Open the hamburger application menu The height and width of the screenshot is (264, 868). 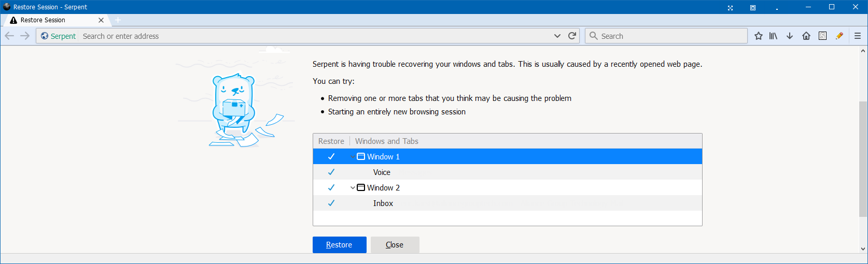click(x=858, y=36)
